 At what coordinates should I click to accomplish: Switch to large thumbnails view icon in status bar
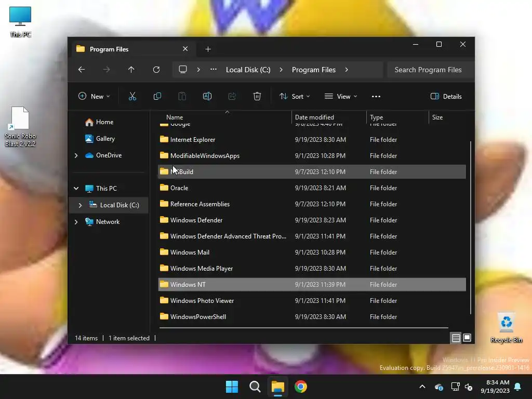click(x=467, y=338)
